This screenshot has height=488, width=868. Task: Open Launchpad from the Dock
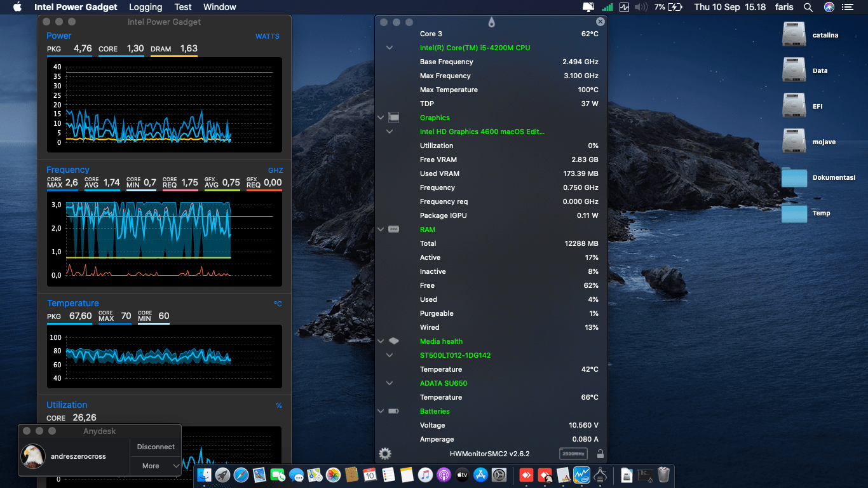point(222,475)
